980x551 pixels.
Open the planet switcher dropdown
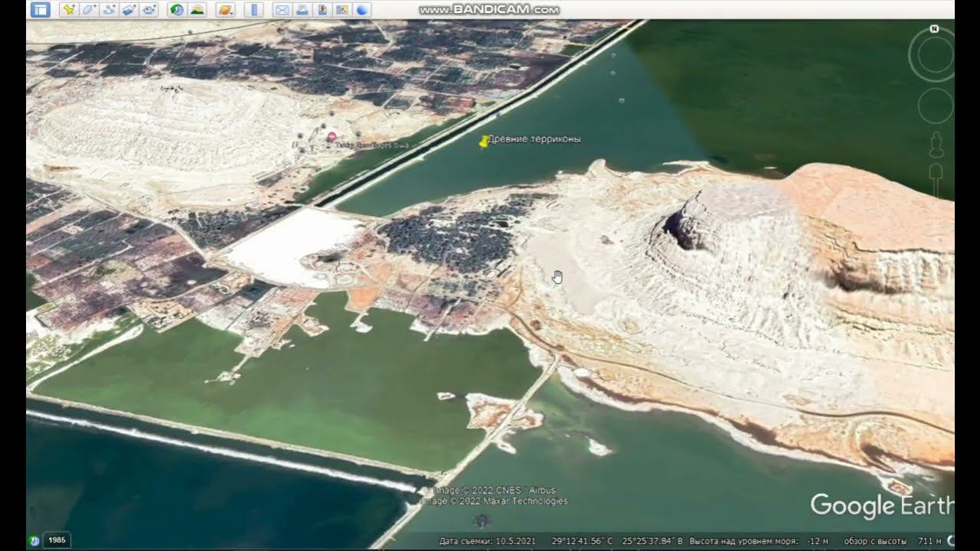click(x=225, y=10)
